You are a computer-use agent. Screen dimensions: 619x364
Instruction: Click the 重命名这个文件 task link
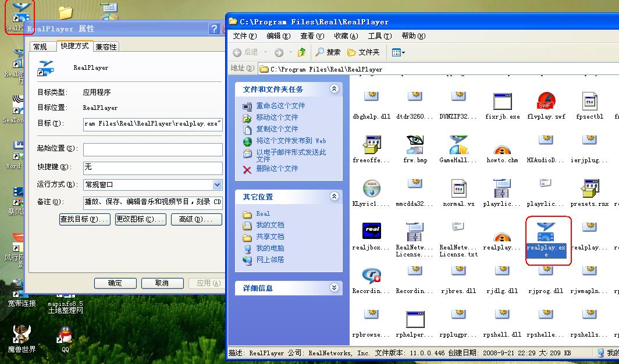(x=280, y=106)
